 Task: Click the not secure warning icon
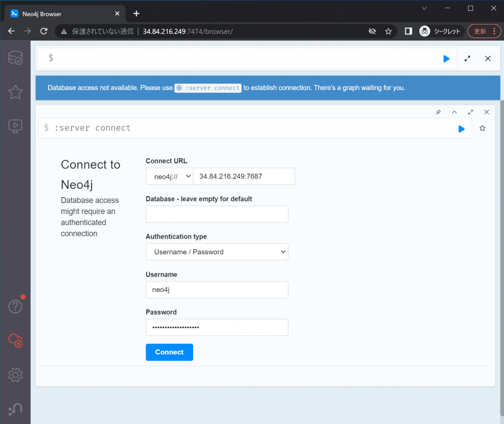64,31
